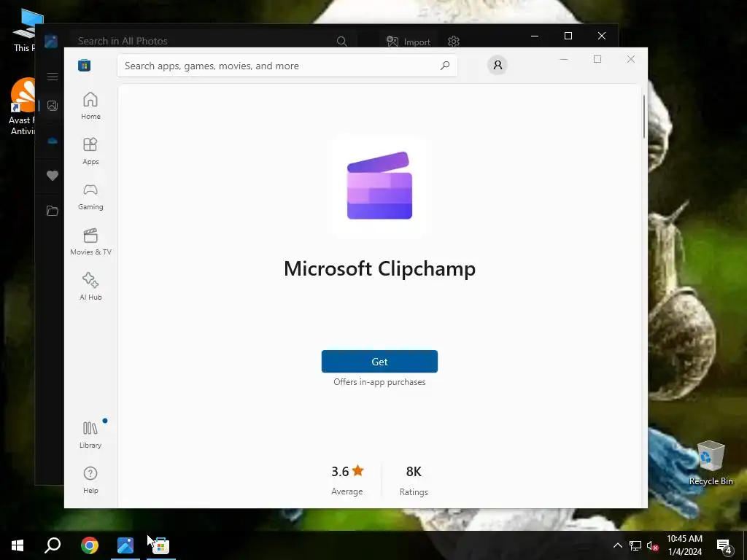747x560 pixels.
Task: Open AI Hub in Store sidebar
Action: click(90, 287)
